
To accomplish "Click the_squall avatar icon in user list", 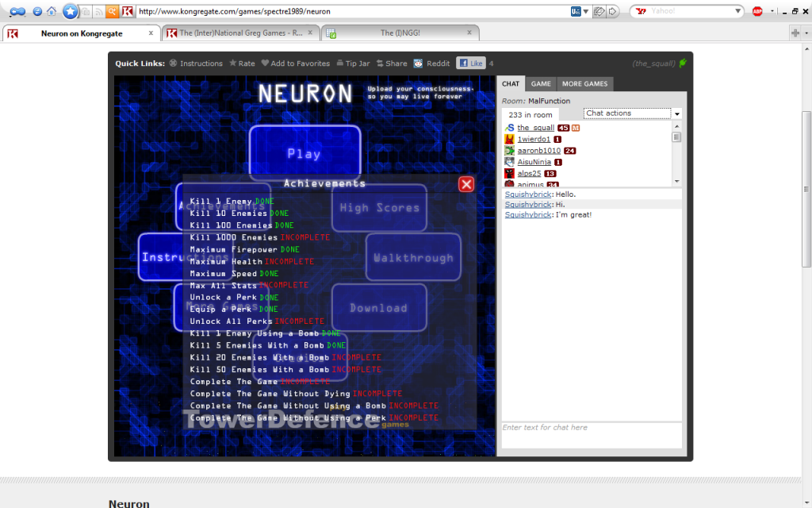I will pyautogui.click(x=510, y=128).
